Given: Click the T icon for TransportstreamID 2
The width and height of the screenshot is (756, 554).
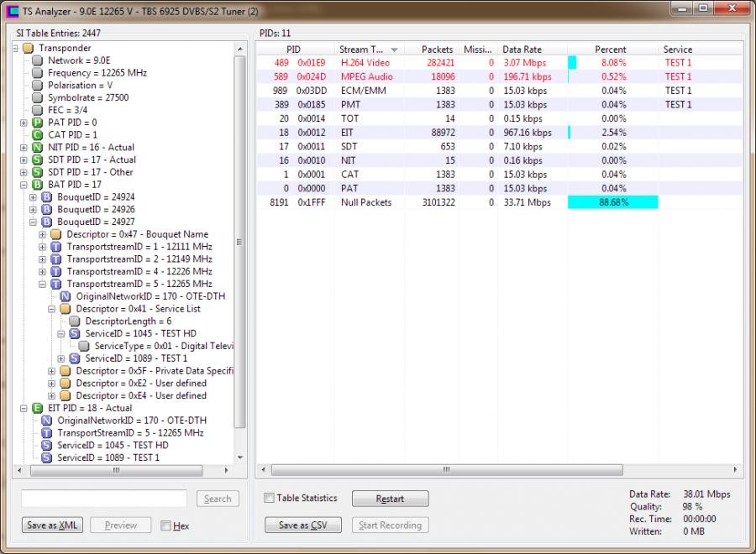Looking at the screenshot, I should pyautogui.click(x=56, y=259).
